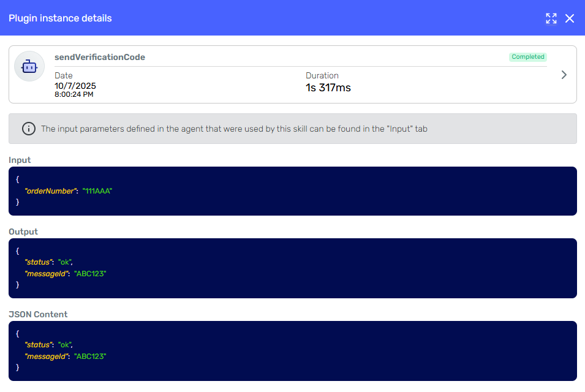Click the JSON Content section heading
Image resolution: width=585 pixels, height=392 pixels.
38,314
